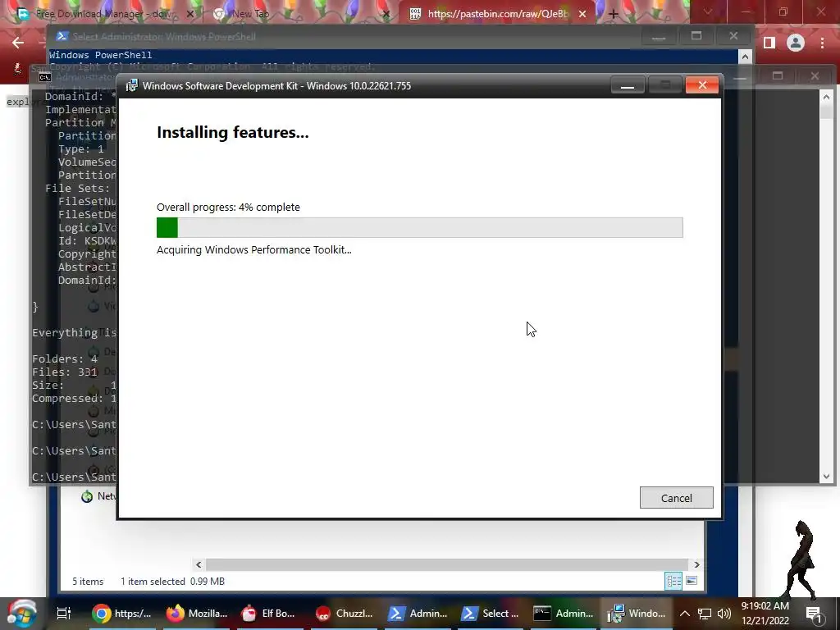Open Chrome tab search dropdown chevron
Image resolution: width=840 pixels, height=630 pixels.
tap(708, 11)
